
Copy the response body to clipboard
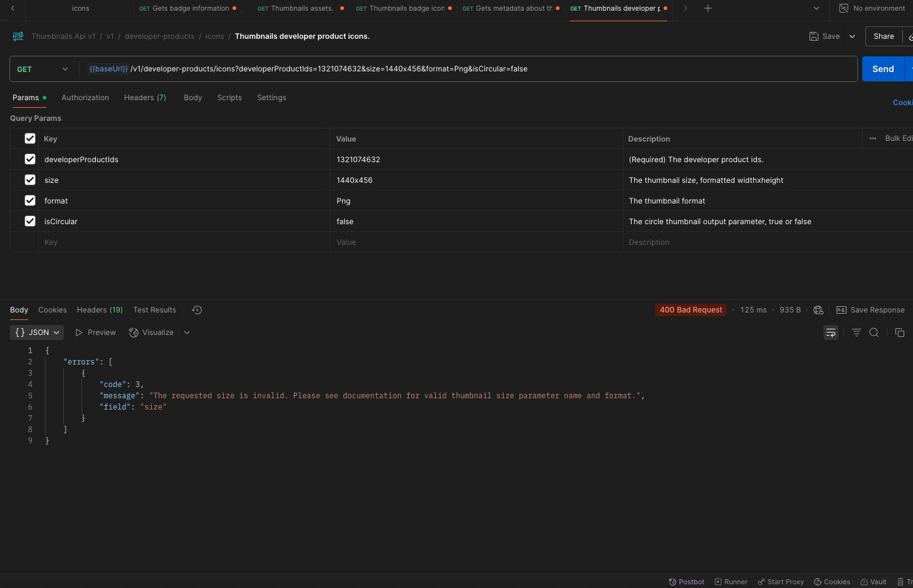(900, 333)
